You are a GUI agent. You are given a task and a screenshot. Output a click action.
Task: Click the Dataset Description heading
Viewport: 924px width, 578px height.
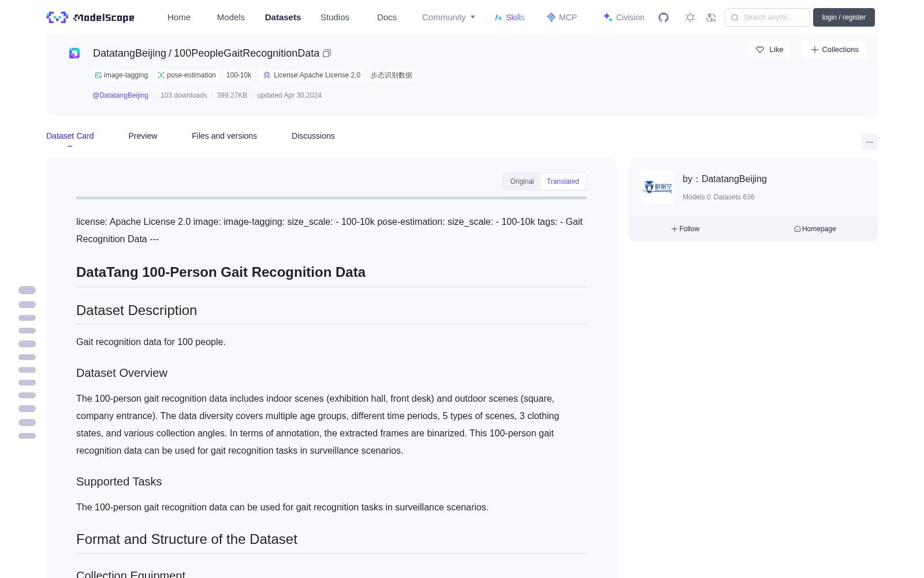[136, 310]
